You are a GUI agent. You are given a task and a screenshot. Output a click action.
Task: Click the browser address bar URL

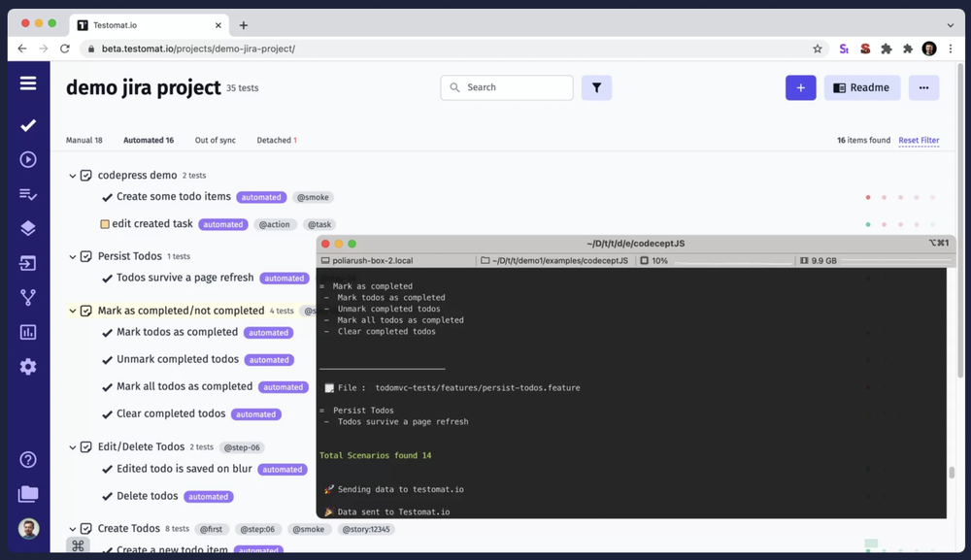coord(198,49)
